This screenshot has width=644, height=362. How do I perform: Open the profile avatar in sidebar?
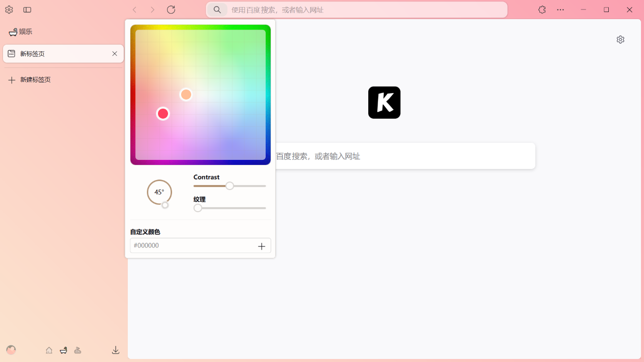pos(11,350)
